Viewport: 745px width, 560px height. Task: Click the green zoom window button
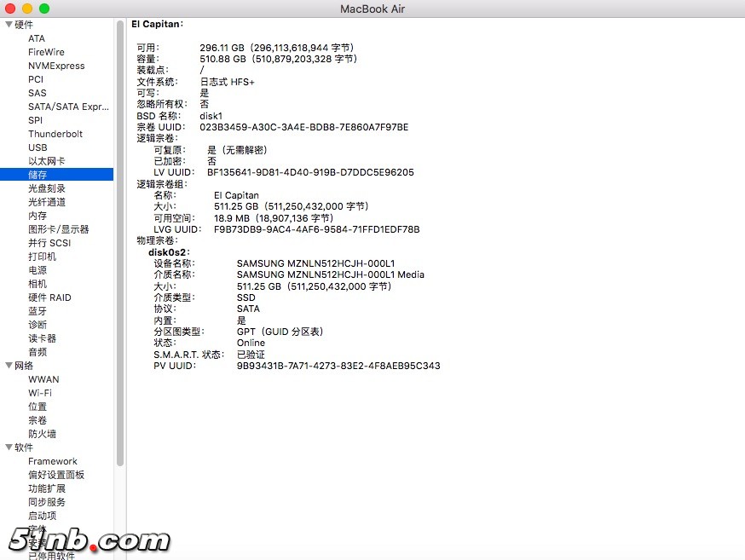pyautogui.click(x=44, y=9)
